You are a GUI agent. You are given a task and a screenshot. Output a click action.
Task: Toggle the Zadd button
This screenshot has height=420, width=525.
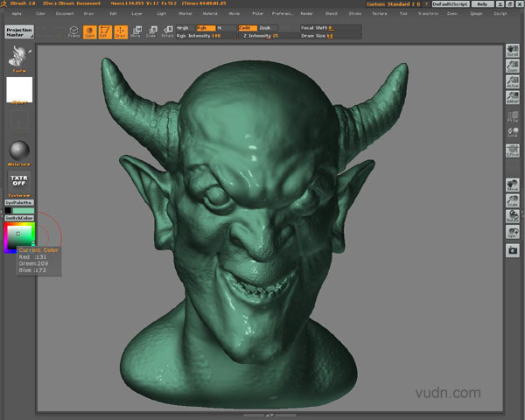pos(248,28)
